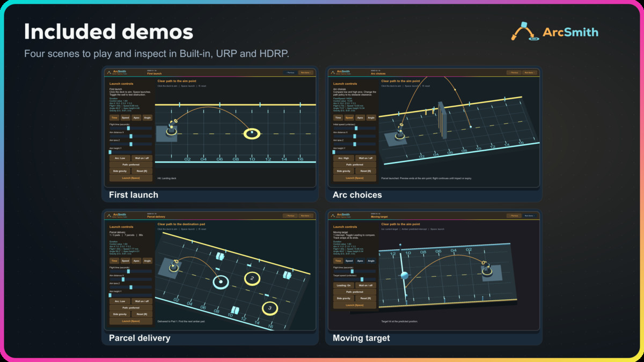Click Launch [Space] in Arc choices demo
Viewport: 644px width, 362px height.
355,178
